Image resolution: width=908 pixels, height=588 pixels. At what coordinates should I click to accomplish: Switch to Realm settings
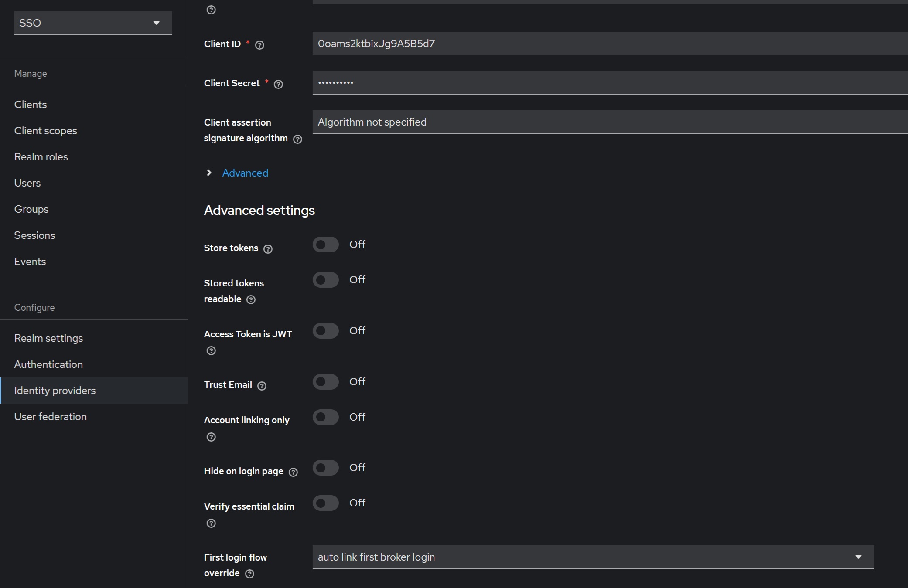tap(48, 338)
